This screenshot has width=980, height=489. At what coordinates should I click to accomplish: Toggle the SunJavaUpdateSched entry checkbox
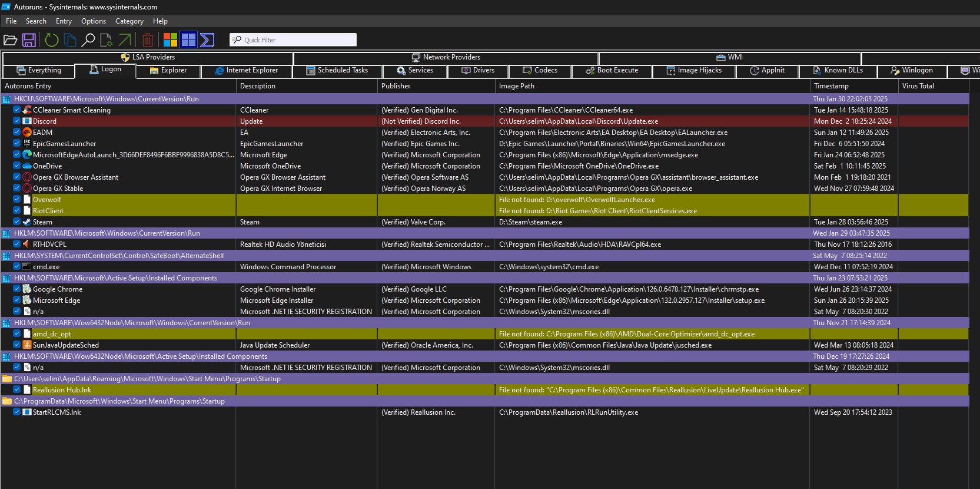click(17, 345)
